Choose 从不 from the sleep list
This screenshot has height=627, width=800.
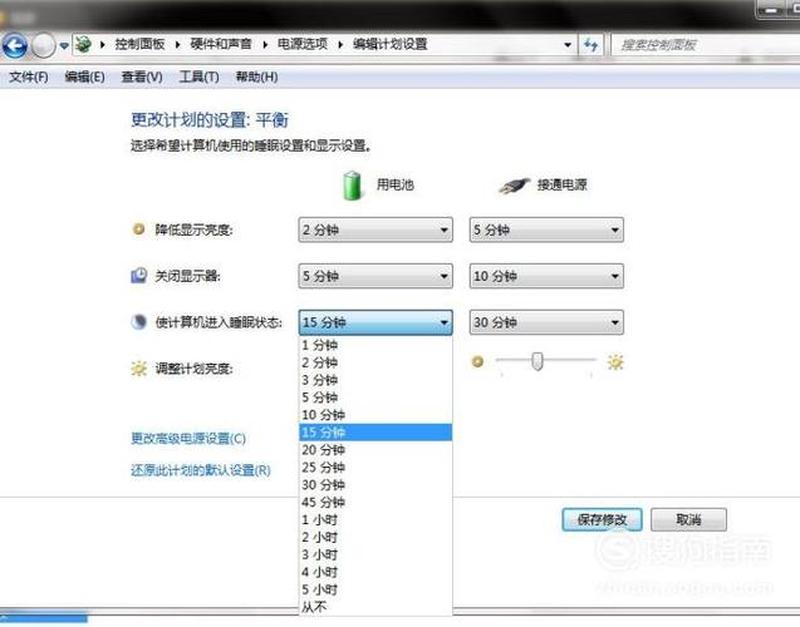pyautogui.click(x=376, y=607)
